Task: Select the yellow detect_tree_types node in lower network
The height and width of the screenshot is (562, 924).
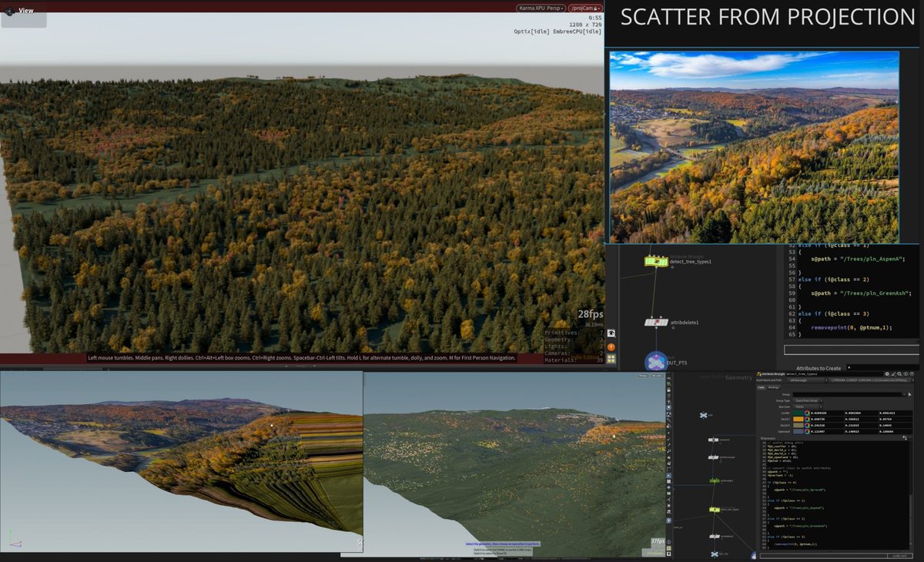Action: [715, 509]
